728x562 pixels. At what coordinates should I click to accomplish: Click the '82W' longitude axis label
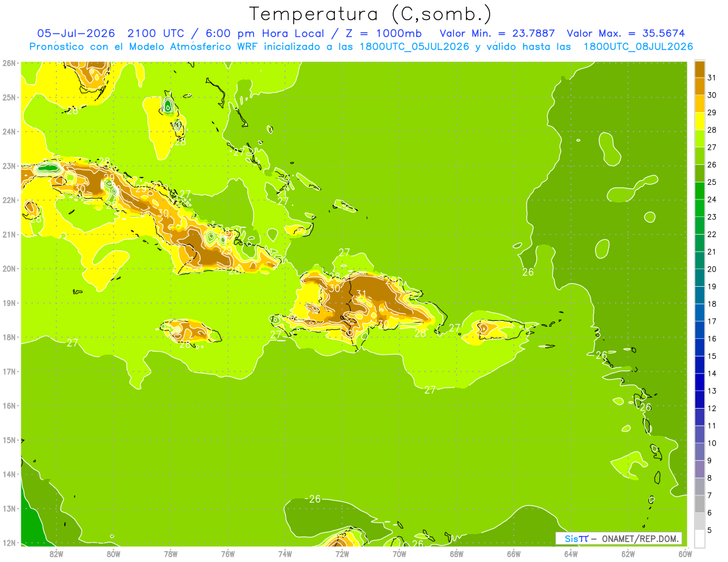coord(56,554)
